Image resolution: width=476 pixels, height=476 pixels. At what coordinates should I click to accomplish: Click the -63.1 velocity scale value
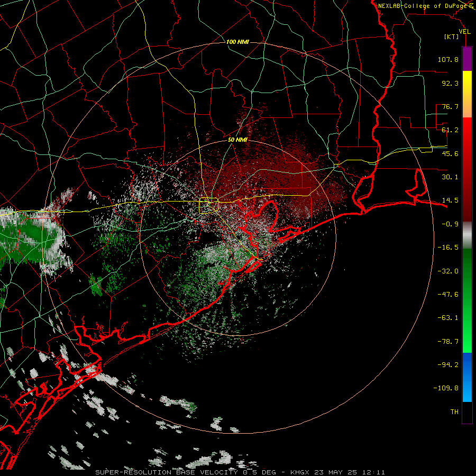(x=448, y=318)
